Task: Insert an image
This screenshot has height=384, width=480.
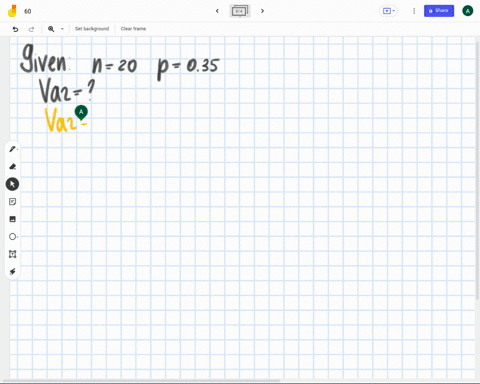Action: (x=12, y=219)
